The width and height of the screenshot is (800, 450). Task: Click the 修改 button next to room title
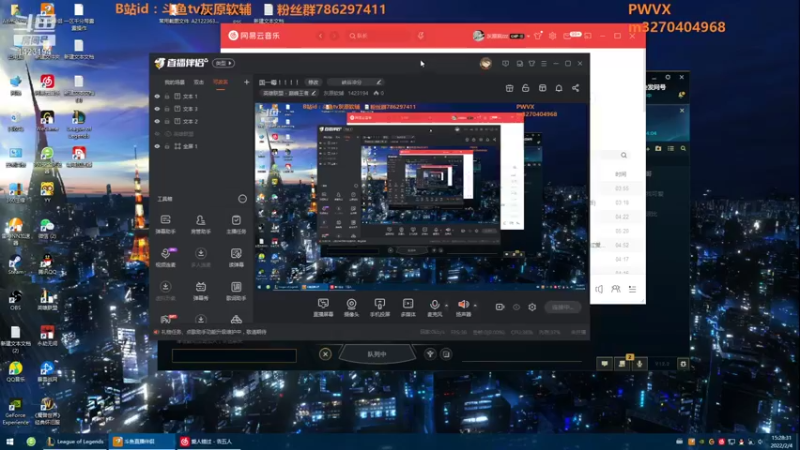313,82
